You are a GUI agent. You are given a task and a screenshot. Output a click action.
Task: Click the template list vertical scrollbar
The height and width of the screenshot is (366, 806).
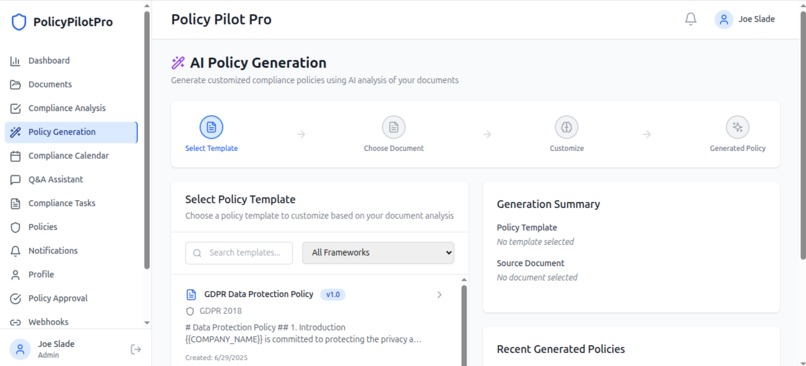coord(464,326)
